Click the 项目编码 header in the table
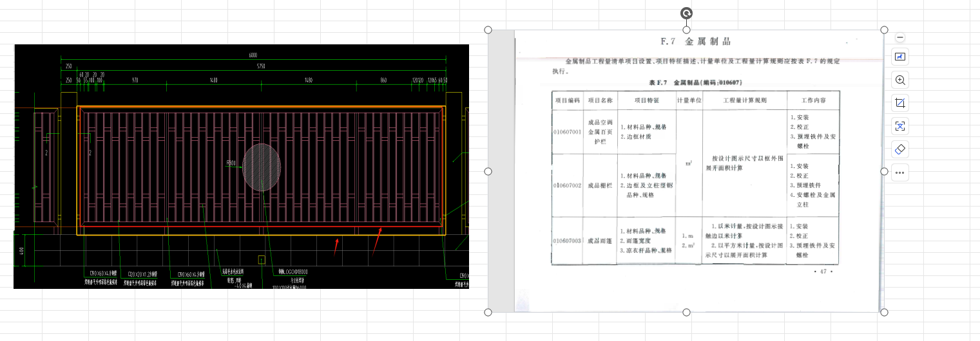980x341 pixels. (x=567, y=100)
